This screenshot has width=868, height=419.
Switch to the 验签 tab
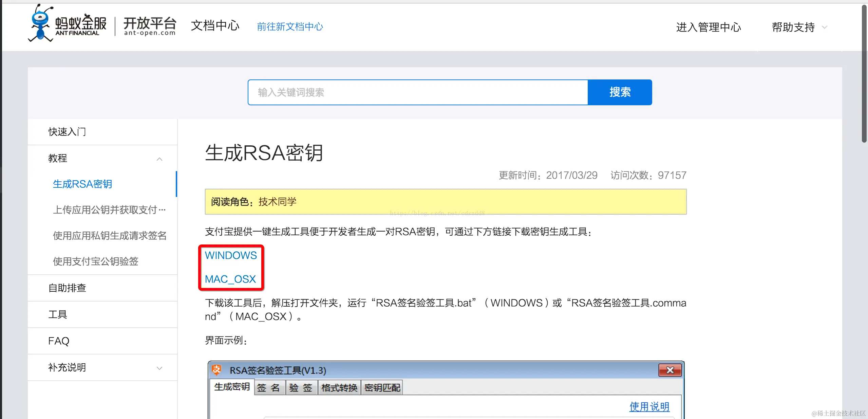pyautogui.click(x=301, y=388)
